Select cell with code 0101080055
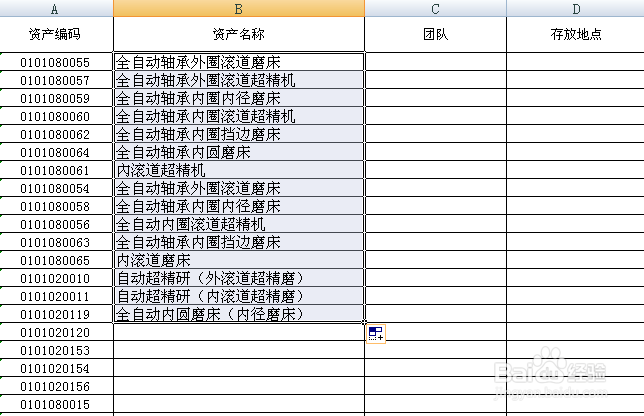This screenshot has width=644, height=416. 56,62
